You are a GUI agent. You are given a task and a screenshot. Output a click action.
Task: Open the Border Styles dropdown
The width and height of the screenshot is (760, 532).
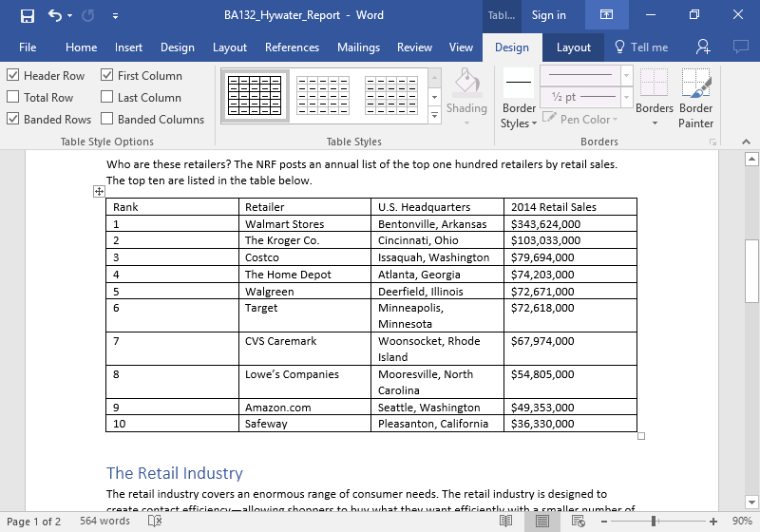click(x=519, y=123)
